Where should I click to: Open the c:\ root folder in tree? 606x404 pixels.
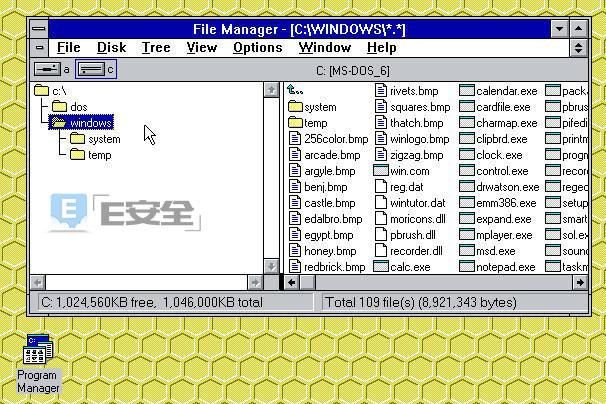[50, 91]
